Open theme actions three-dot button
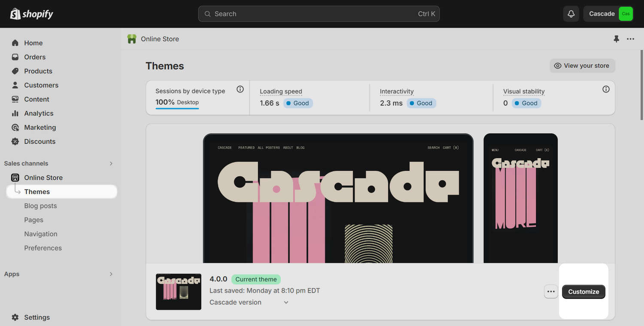The width and height of the screenshot is (644, 326). click(x=551, y=292)
